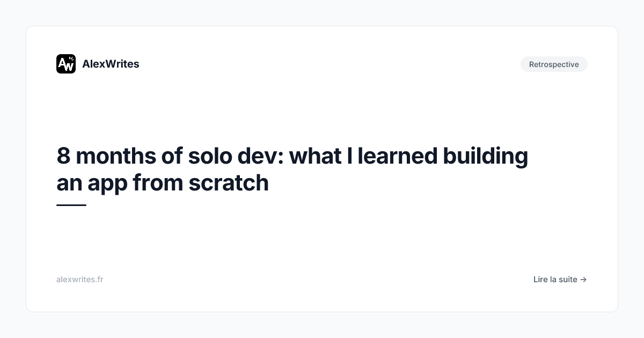Click the short dark underline below the headline
Viewport: 644px width, 338px height.
click(71, 205)
